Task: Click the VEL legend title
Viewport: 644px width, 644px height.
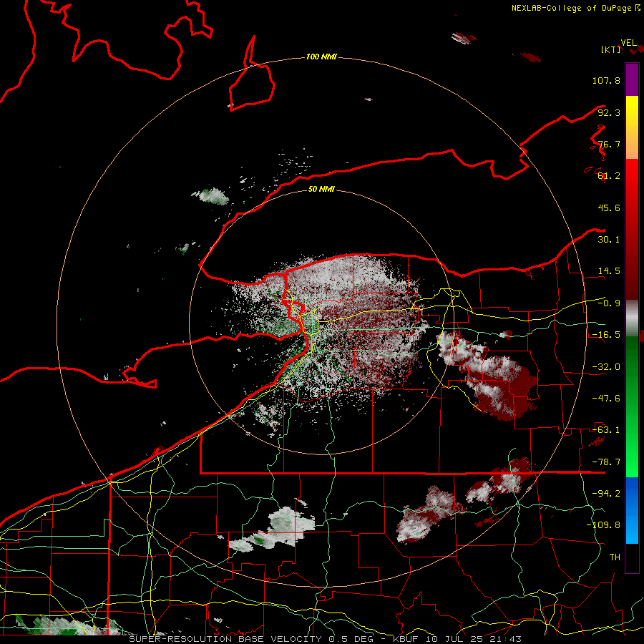Action: 629,43
